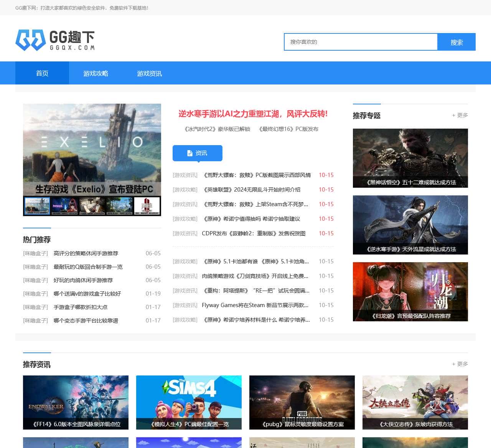Expand 推荐资讯 via its 更多 link
This screenshot has width=491, height=448.
(x=460, y=364)
